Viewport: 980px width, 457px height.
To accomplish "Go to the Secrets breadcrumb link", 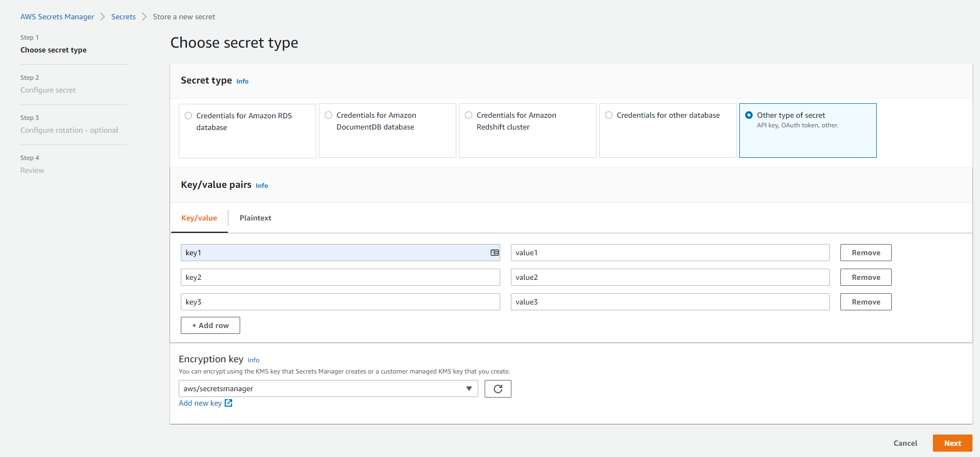I will click(124, 17).
